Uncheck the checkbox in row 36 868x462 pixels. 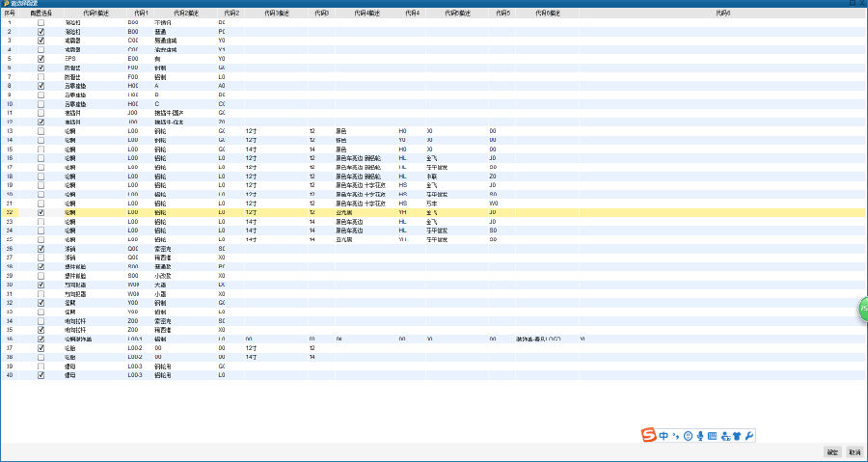[41, 339]
